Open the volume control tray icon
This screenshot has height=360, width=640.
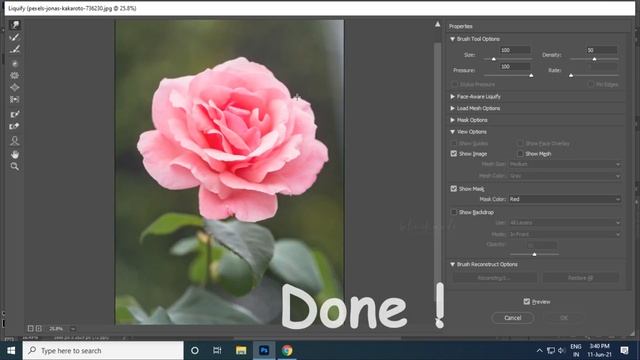(561, 350)
